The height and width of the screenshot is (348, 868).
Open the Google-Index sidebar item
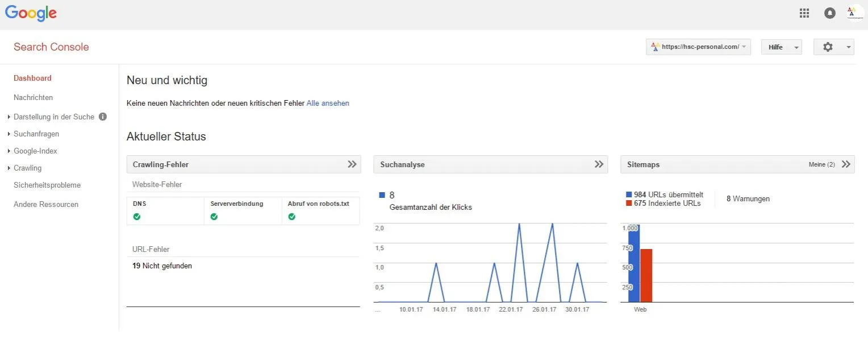[35, 151]
